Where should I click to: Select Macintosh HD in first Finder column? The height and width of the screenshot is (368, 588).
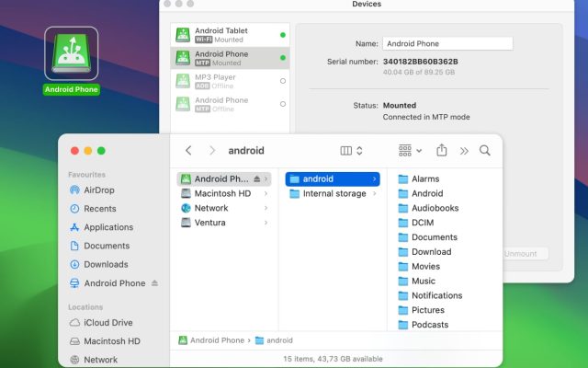tap(224, 193)
